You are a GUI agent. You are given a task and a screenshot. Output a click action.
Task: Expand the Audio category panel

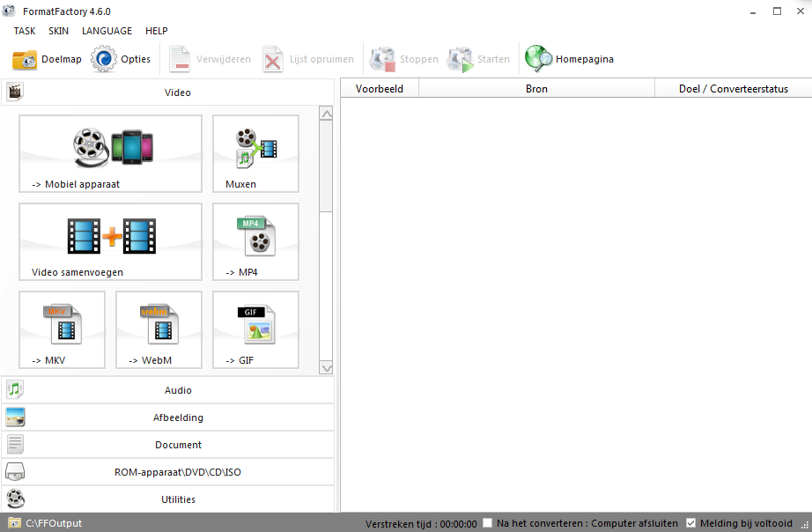pos(177,390)
